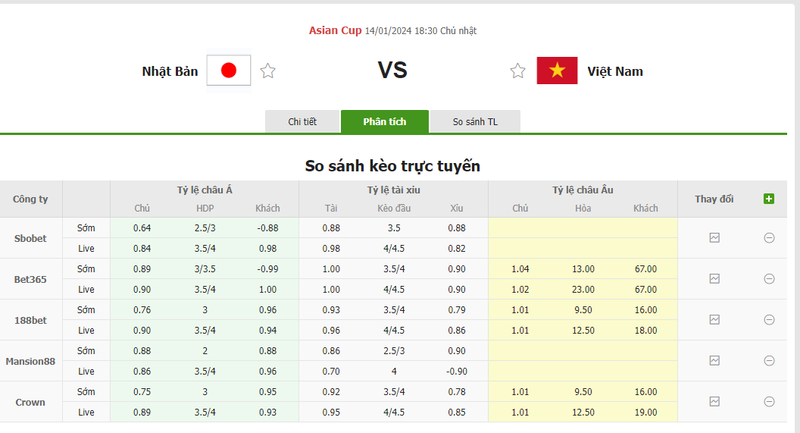Switch to the Chi tiết tab
The width and height of the screenshot is (800, 433).
pos(302,122)
